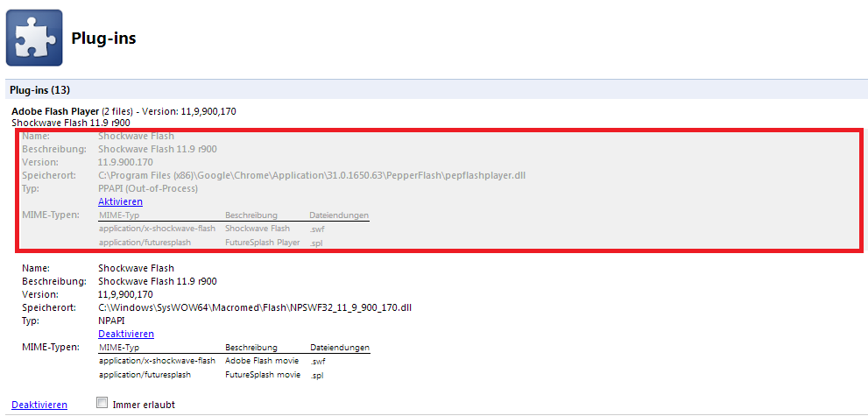
Task: Click the blue puzzle piece Plug-ins icon
Action: pos(34,39)
